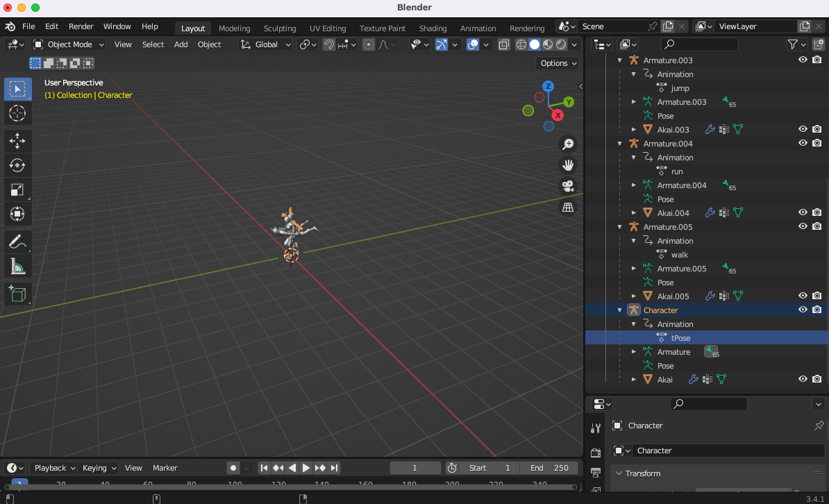This screenshot has width=829, height=504.
Task: Select wireframe viewport shading mode
Action: [521, 44]
